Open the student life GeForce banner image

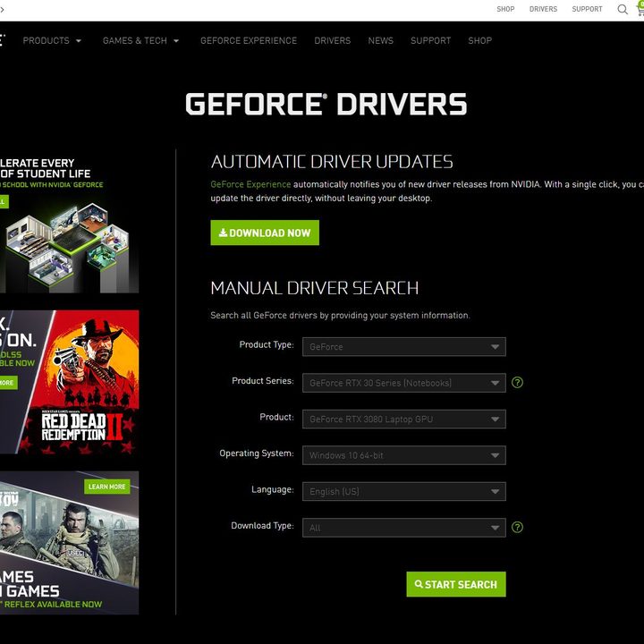tap(69, 224)
